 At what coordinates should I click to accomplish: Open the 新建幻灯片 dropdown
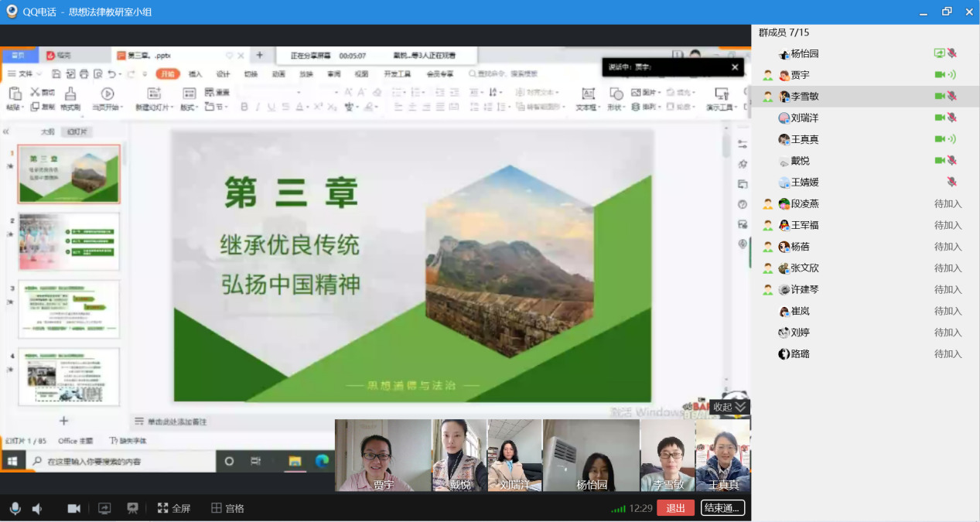[x=153, y=107]
